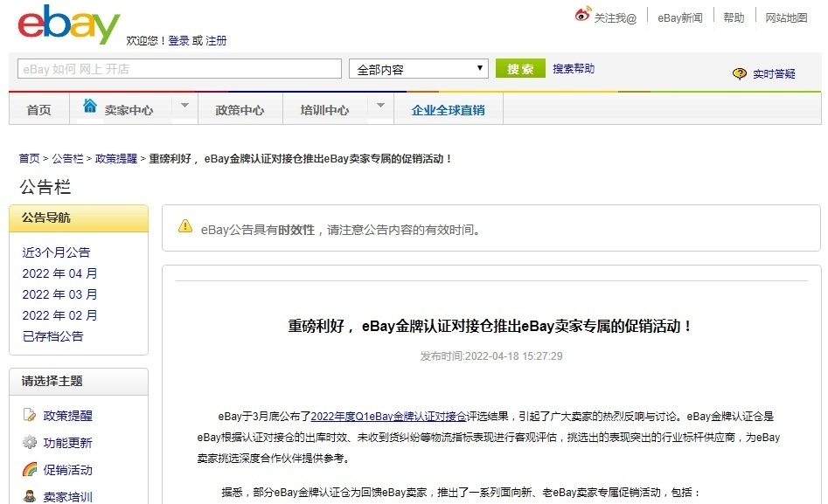Open the 搜索帮助 link
The image size is (828, 504).
pos(574,69)
